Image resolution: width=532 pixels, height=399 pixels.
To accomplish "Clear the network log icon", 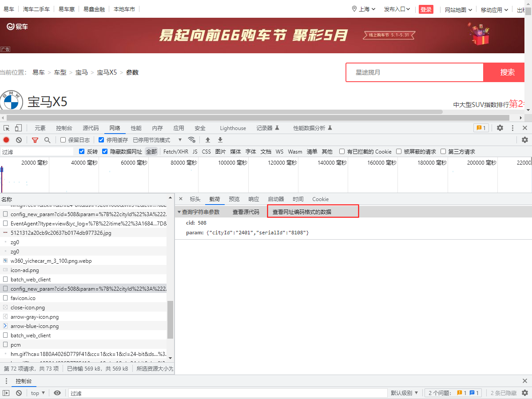I will (19, 140).
